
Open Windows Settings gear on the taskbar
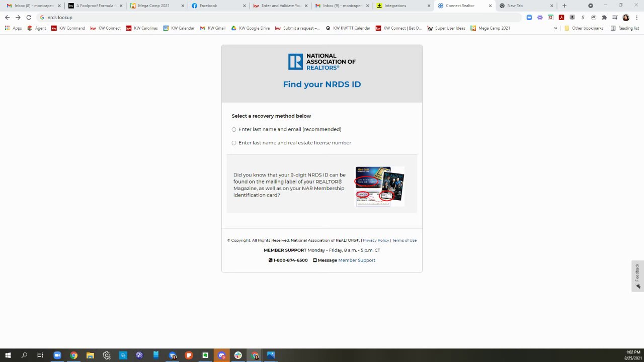(107, 355)
